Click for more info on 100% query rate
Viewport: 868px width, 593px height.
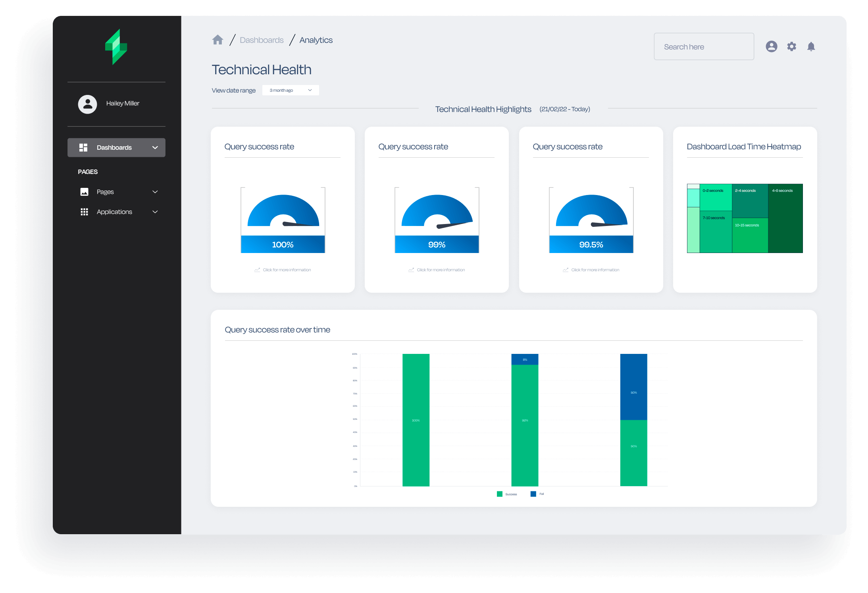(284, 269)
